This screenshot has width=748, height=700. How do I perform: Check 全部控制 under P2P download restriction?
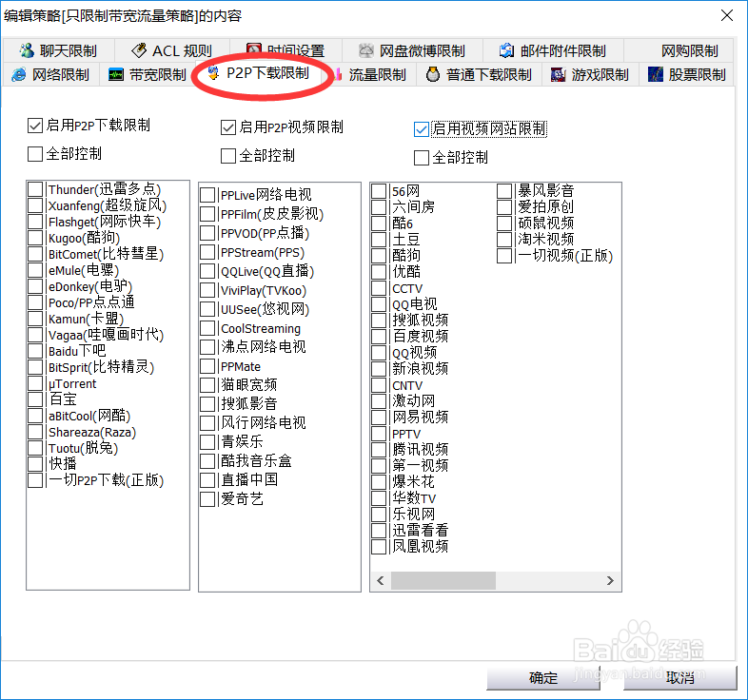tap(35, 154)
